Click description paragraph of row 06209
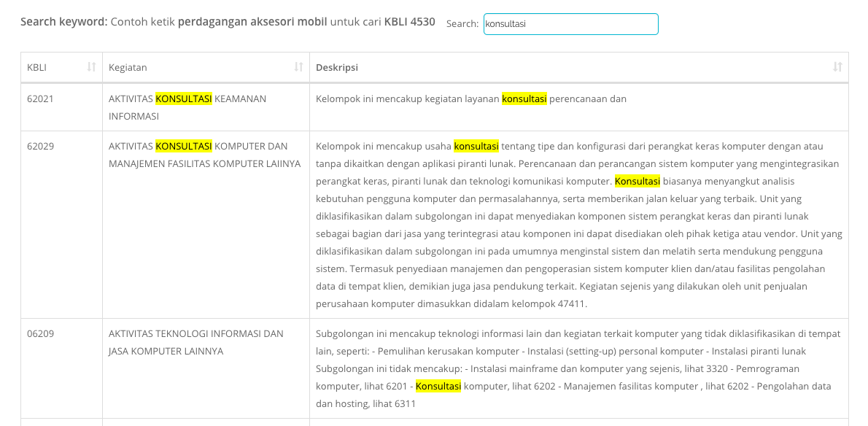This screenshot has height=426, width=868. pyautogui.click(x=579, y=369)
